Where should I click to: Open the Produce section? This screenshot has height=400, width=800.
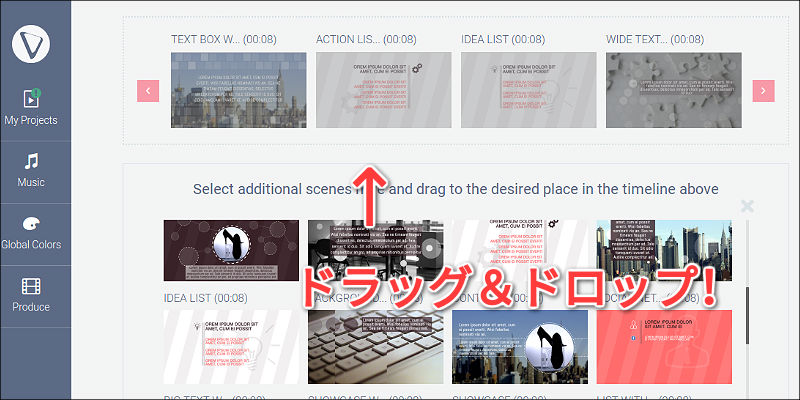(31, 295)
